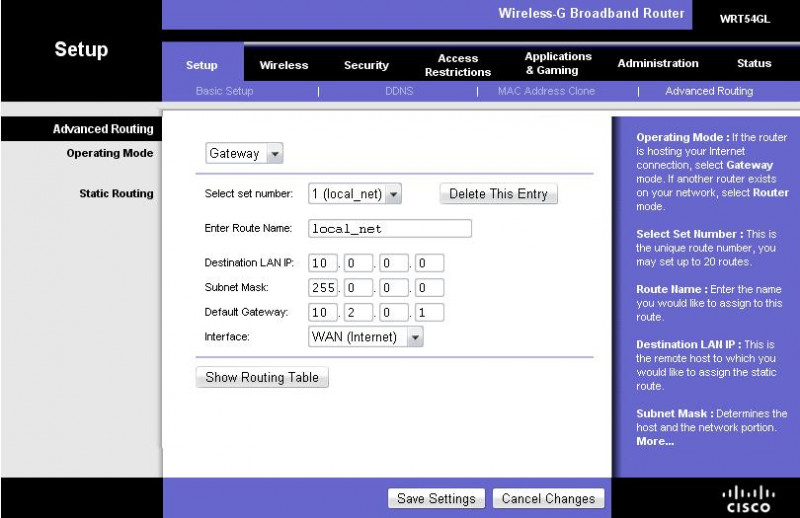Click the 'WRT54GL' model text
The height and width of the screenshot is (518, 800).
[745, 19]
